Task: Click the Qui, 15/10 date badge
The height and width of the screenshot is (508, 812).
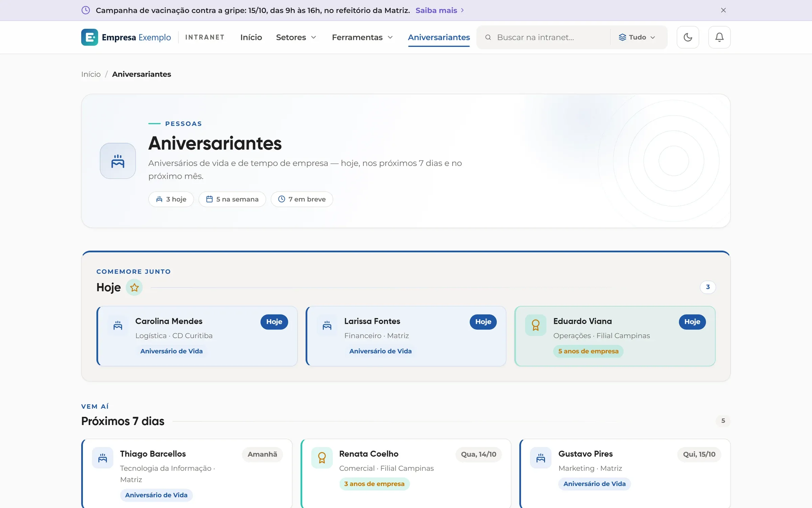Action: click(699, 454)
